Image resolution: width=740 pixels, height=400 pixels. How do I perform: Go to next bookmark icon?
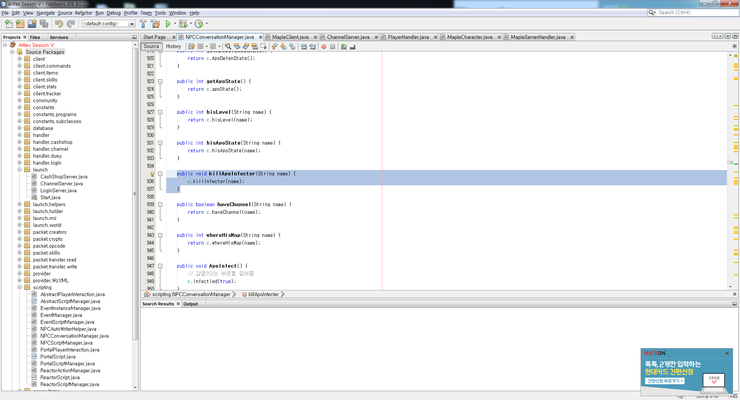283,46
